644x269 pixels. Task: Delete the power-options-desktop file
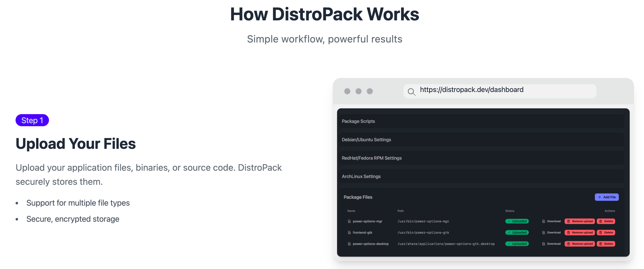[x=606, y=244]
